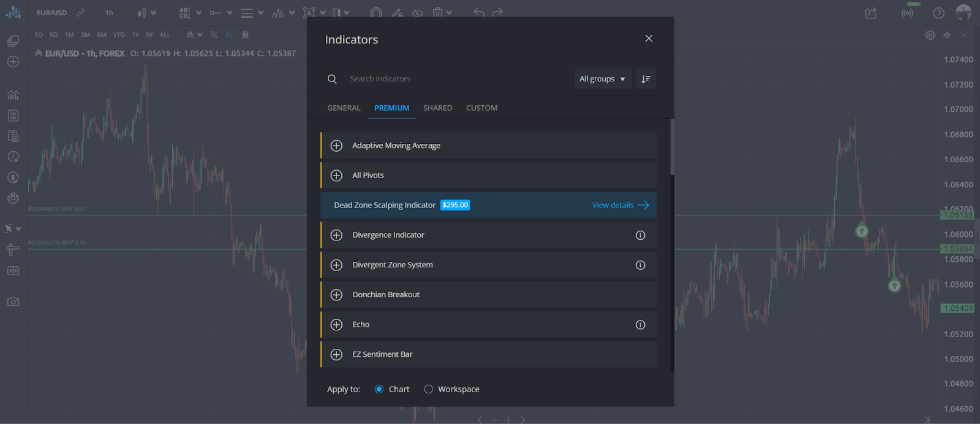Click the Donchian Breakout row label
Screen dimensions: 980x424
386,295
